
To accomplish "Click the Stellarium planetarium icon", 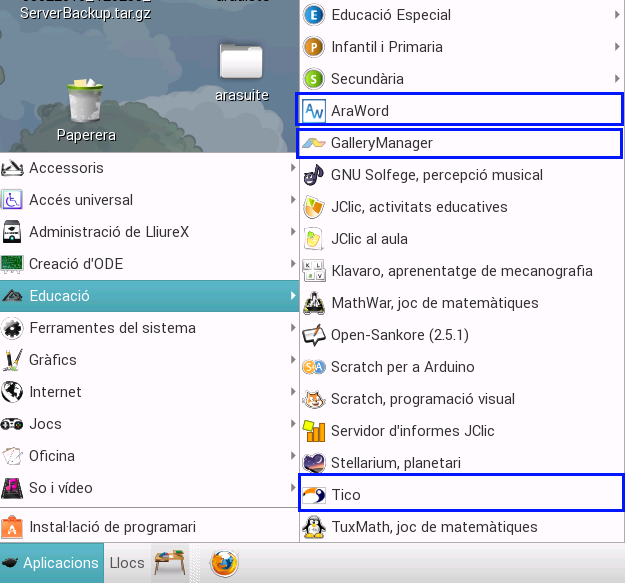I will pyautogui.click(x=315, y=463).
